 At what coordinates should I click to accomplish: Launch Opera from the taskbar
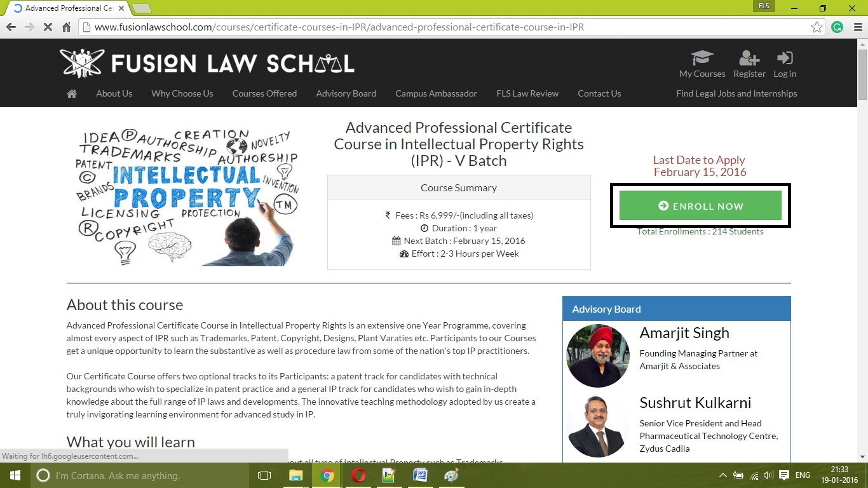click(x=358, y=475)
